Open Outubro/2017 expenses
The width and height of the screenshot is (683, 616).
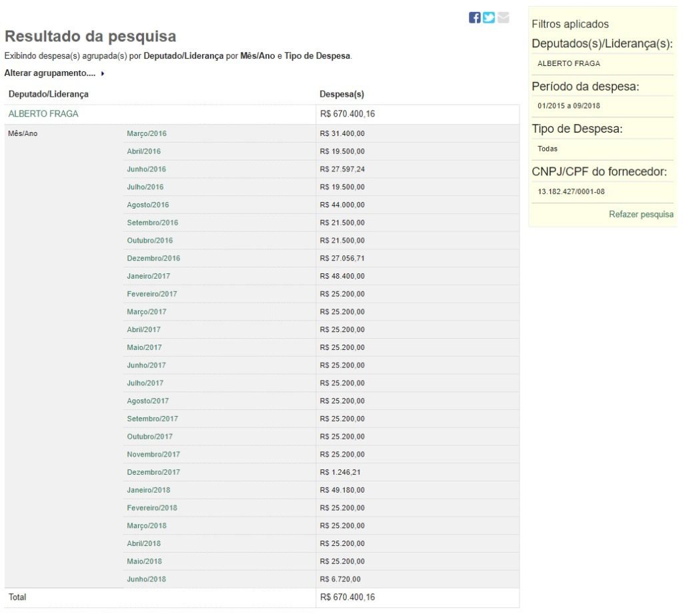(150, 437)
